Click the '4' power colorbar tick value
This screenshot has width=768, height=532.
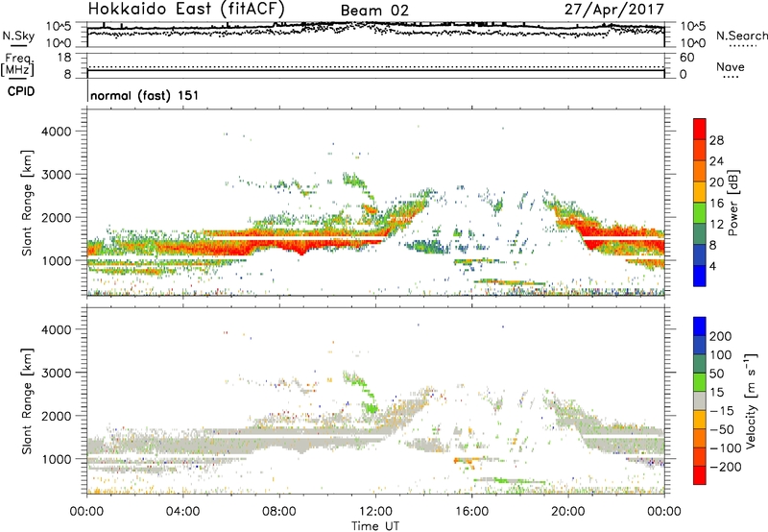(x=712, y=266)
